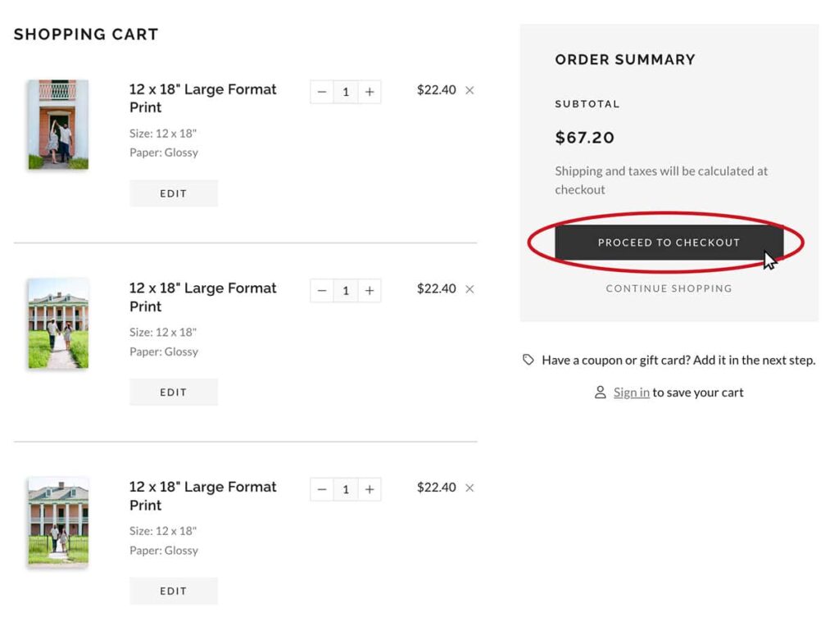Click Sign in to save your cart
The width and height of the screenshot is (839, 644).
pos(631,392)
